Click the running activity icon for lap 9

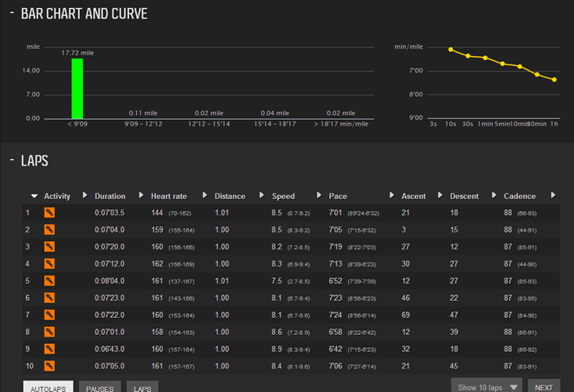pos(50,349)
